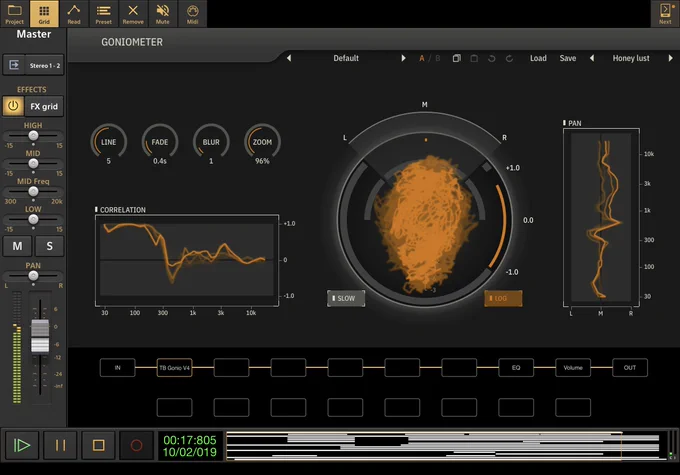This screenshot has width=680, height=475.
Task: Click the channel PAN slider handle
Action: pos(33,276)
